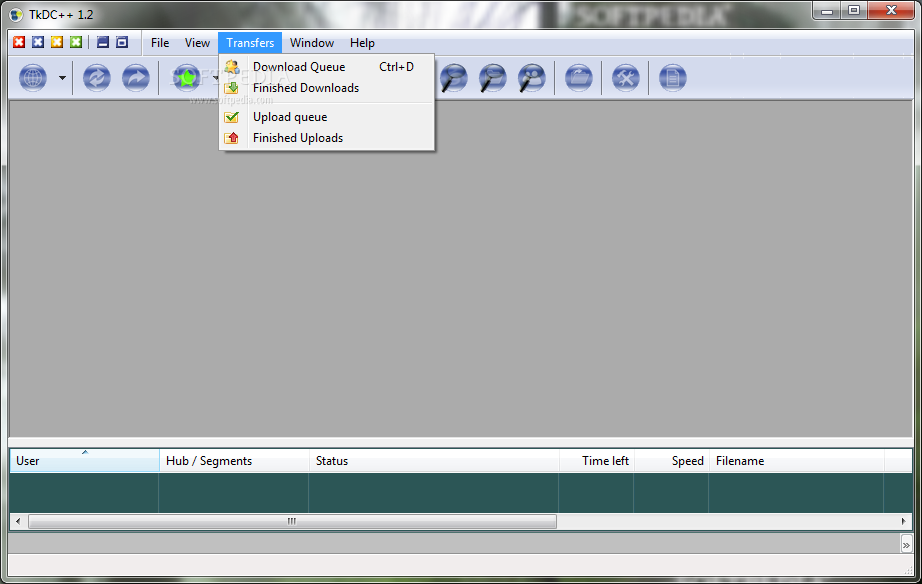Open Settings via the tools toolbar icon
The height and width of the screenshot is (584, 922).
click(626, 78)
